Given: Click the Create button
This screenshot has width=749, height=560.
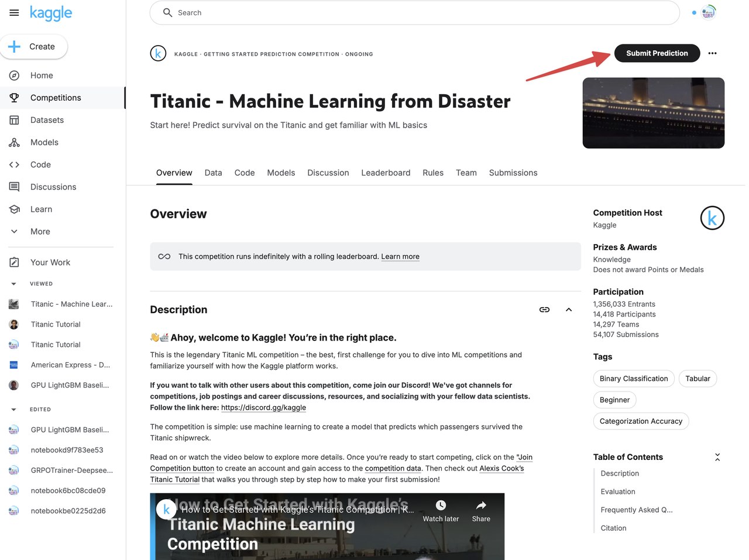Looking at the screenshot, I should click(34, 47).
